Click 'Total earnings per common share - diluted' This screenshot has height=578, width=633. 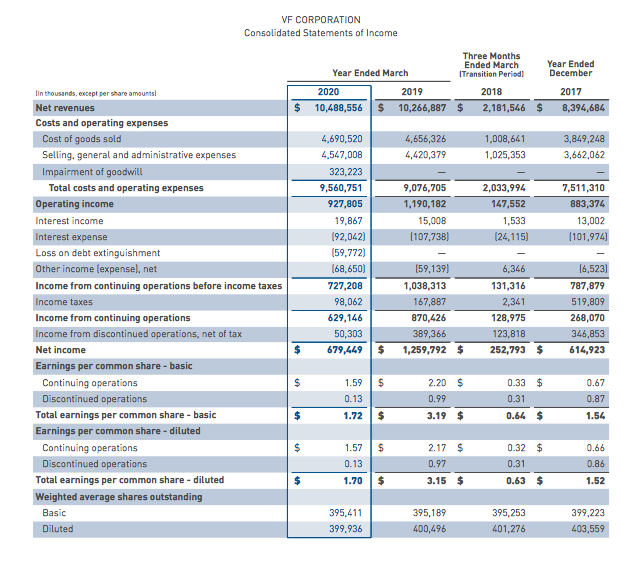pyautogui.click(x=130, y=480)
